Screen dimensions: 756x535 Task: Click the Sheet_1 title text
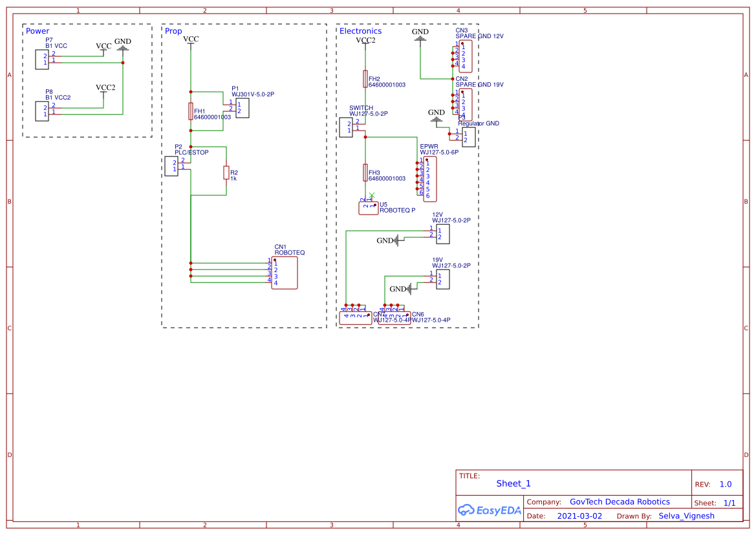(x=512, y=483)
